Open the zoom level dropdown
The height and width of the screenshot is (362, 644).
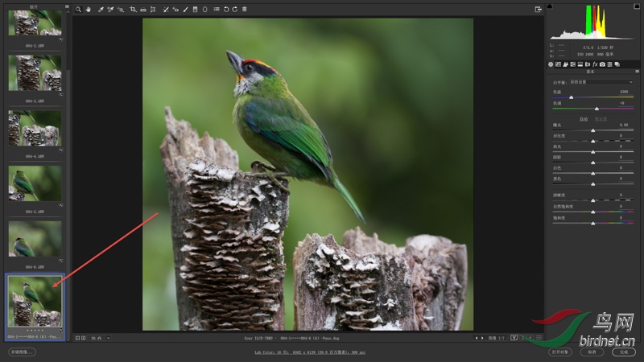pos(108,338)
